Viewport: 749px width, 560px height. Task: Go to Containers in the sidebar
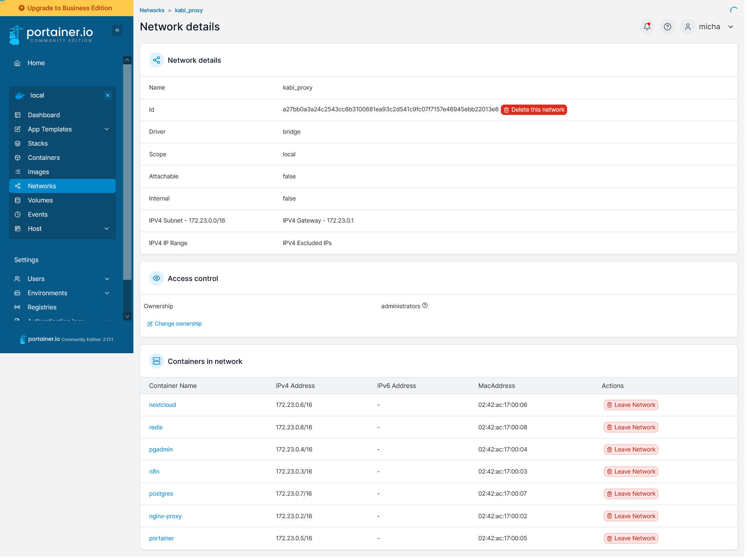click(44, 158)
